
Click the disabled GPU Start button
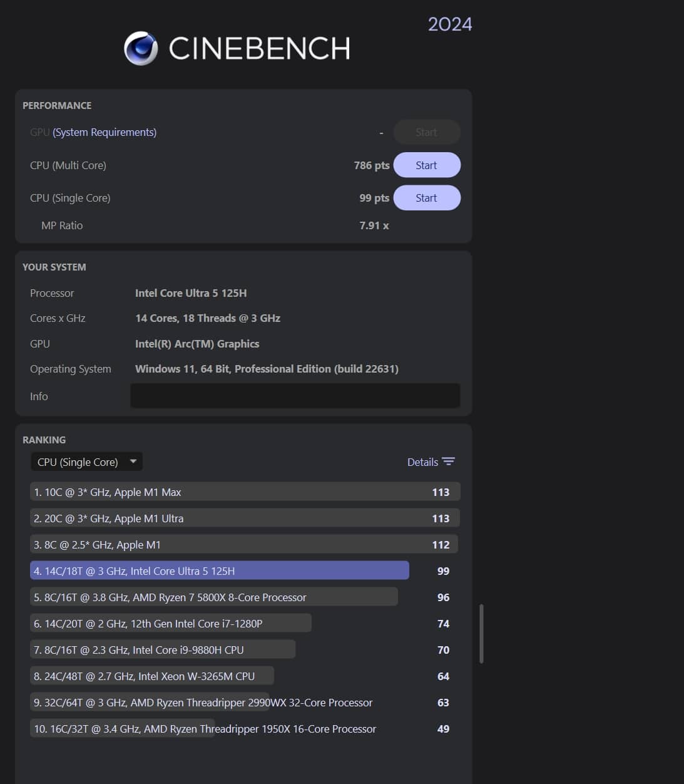click(426, 132)
